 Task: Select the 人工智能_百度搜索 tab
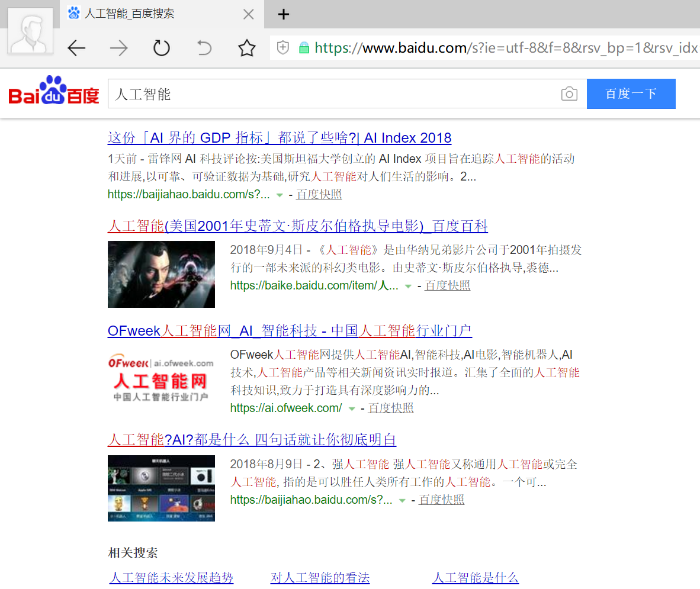pyautogui.click(x=162, y=14)
